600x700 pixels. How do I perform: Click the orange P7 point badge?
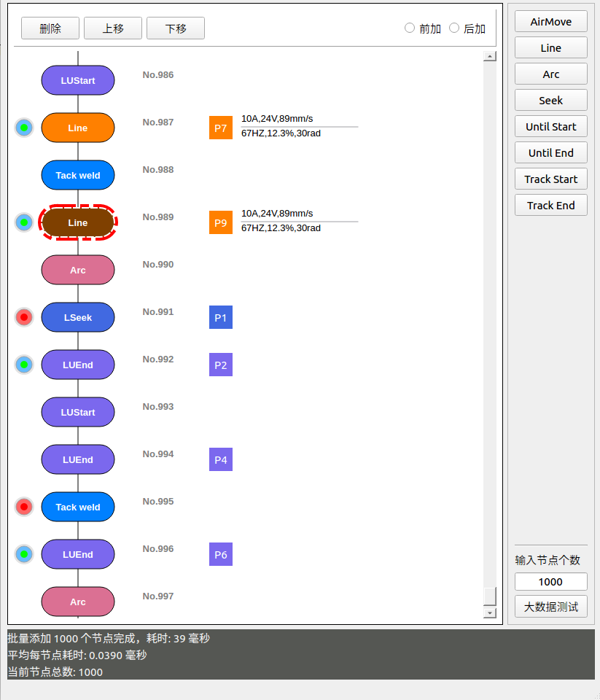point(221,128)
